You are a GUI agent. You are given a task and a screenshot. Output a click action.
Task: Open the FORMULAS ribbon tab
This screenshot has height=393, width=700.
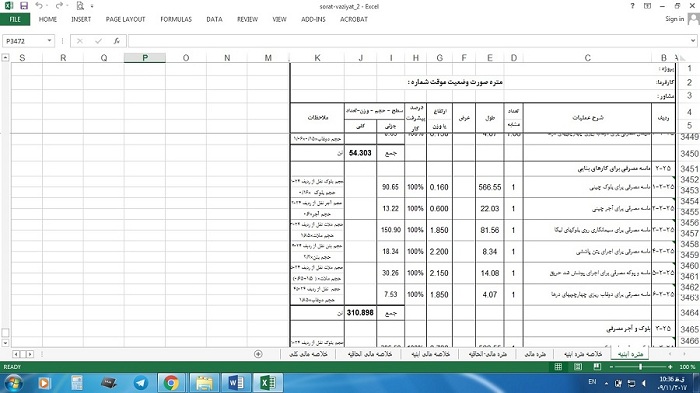pyautogui.click(x=176, y=19)
